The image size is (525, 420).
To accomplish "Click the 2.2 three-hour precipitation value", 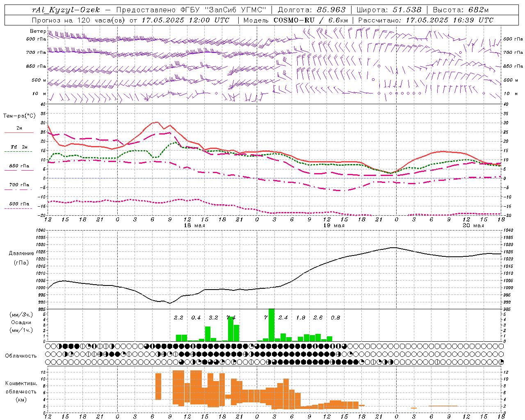I will 178,317.
